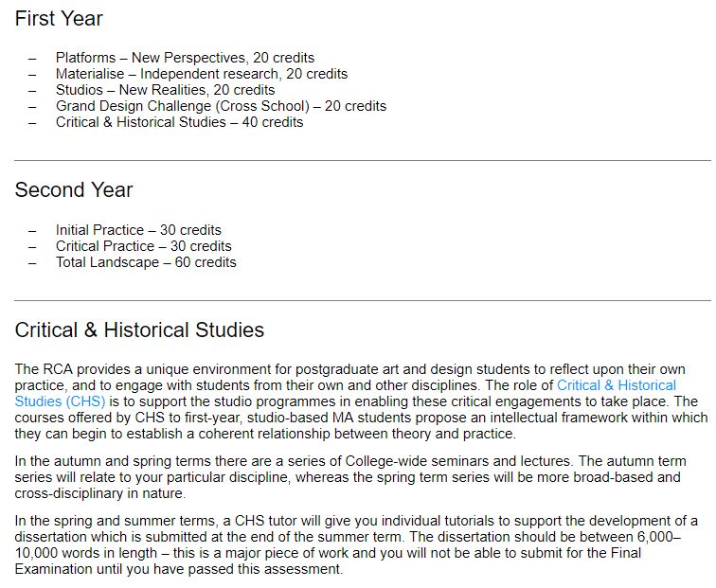
Task: Select "Initial Practice – 30 credits" item
Action: [x=138, y=230]
